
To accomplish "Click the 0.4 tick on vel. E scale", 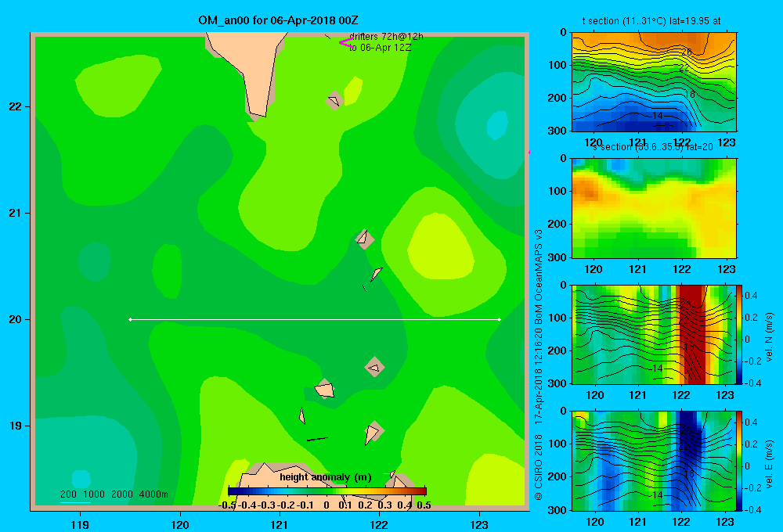I will point(751,422).
